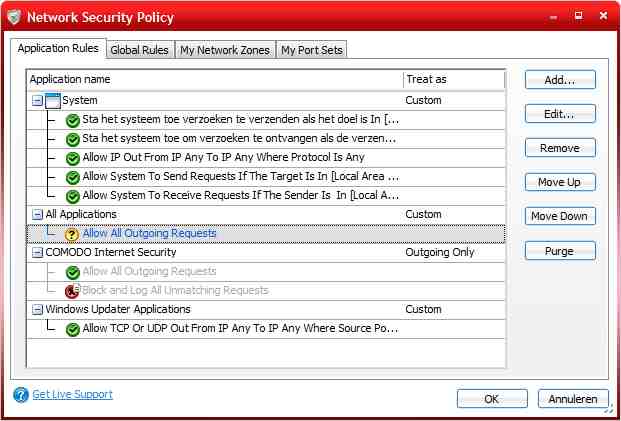Click the System window icon in the rules tree
The image size is (621, 421).
[x=53, y=101]
